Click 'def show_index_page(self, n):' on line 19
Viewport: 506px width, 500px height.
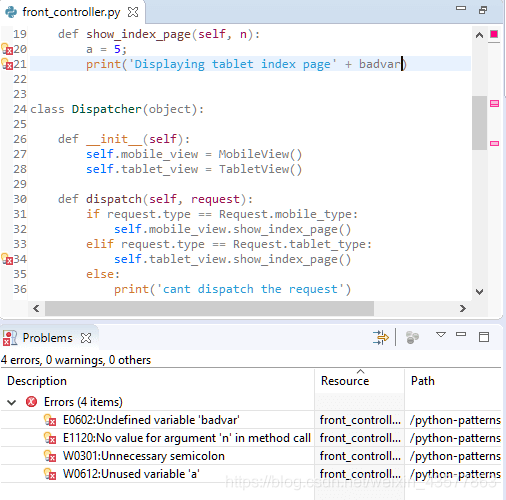click(159, 34)
